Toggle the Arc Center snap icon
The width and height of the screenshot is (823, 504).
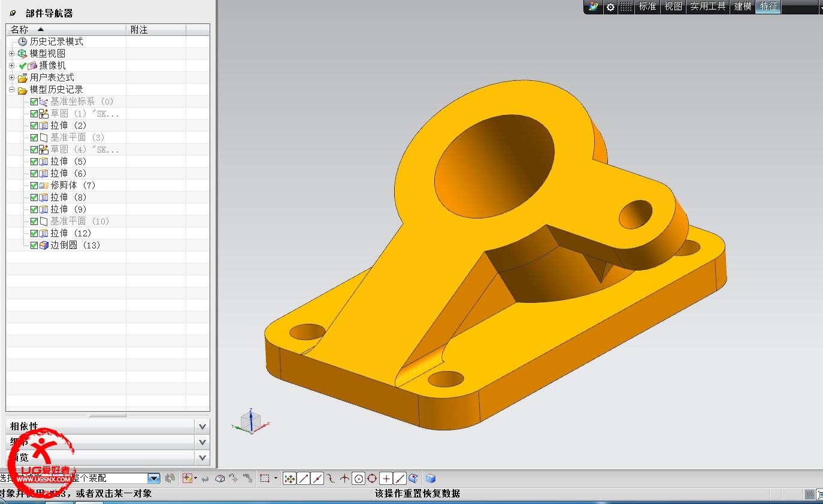point(359,478)
